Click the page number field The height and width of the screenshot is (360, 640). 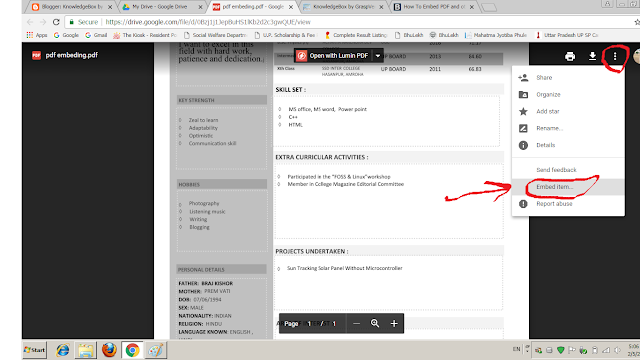[309, 324]
